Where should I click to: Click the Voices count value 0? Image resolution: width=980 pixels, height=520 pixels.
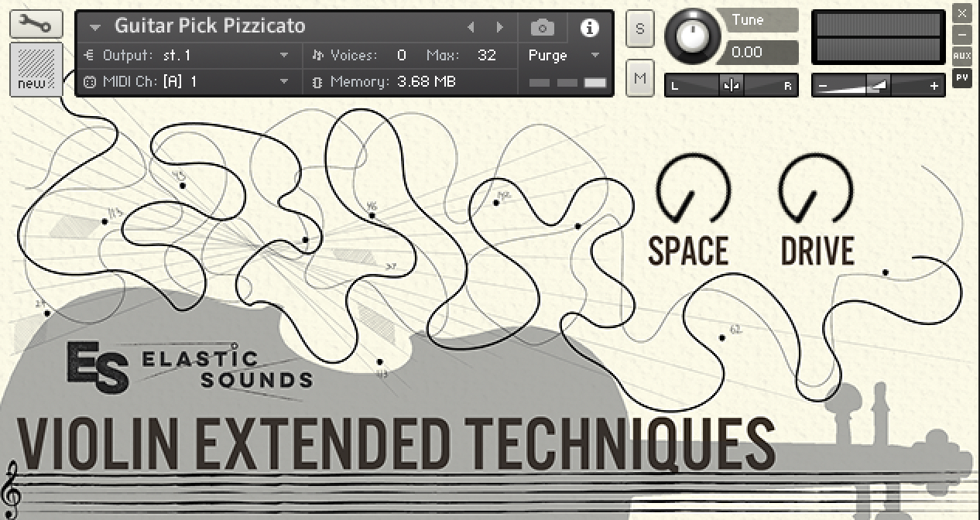point(401,56)
